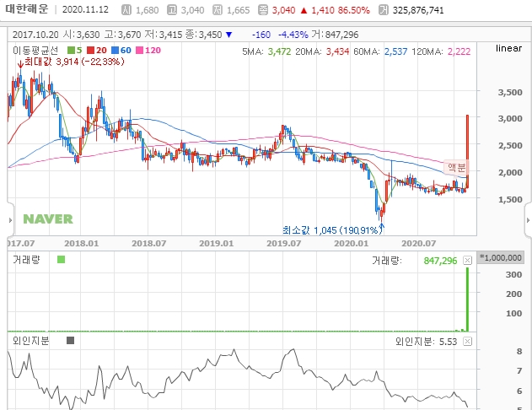The height and width of the screenshot is (410, 532).
Task: Click the 120MA value 2,222
Action: [x=459, y=51]
